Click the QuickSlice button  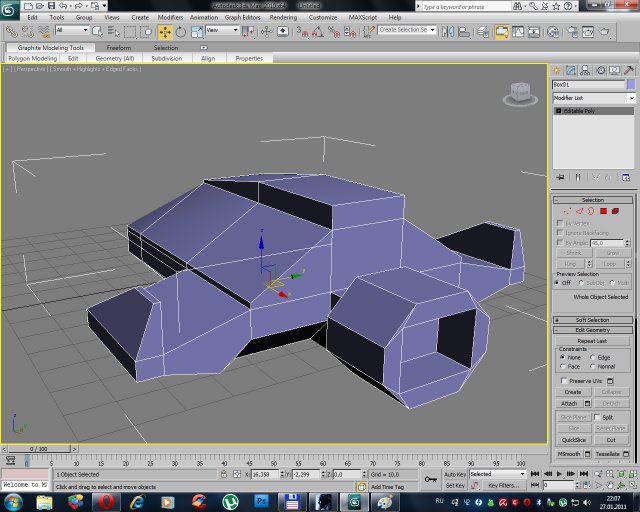tap(573, 439)
